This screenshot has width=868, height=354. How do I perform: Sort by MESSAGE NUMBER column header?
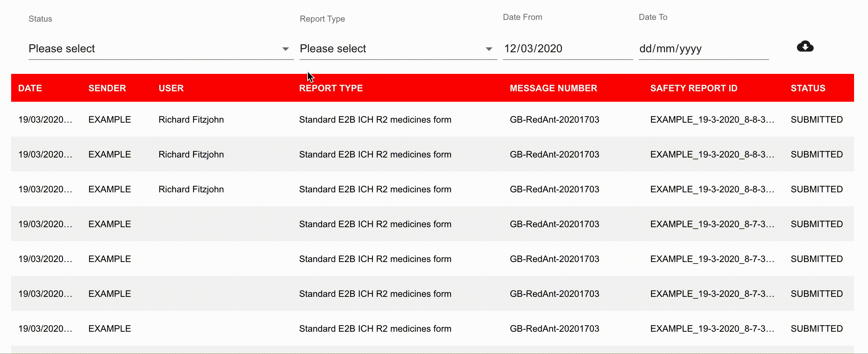pyautogui.click(x=553, y=88)
